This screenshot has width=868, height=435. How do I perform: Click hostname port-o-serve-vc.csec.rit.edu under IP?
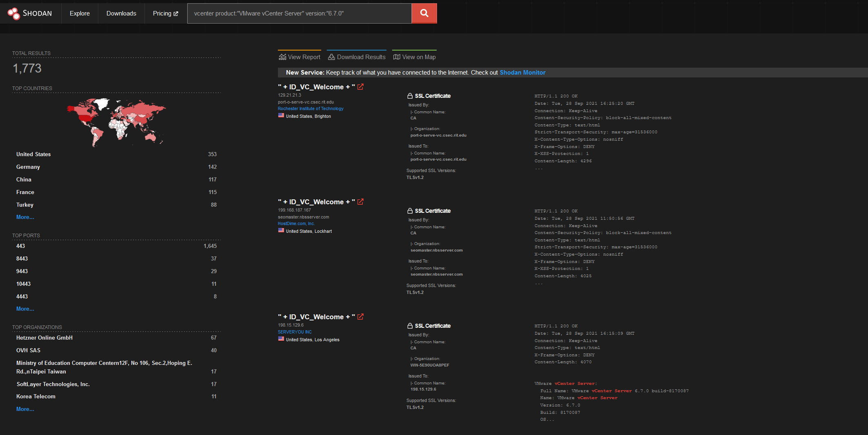[x=306, y=102]
